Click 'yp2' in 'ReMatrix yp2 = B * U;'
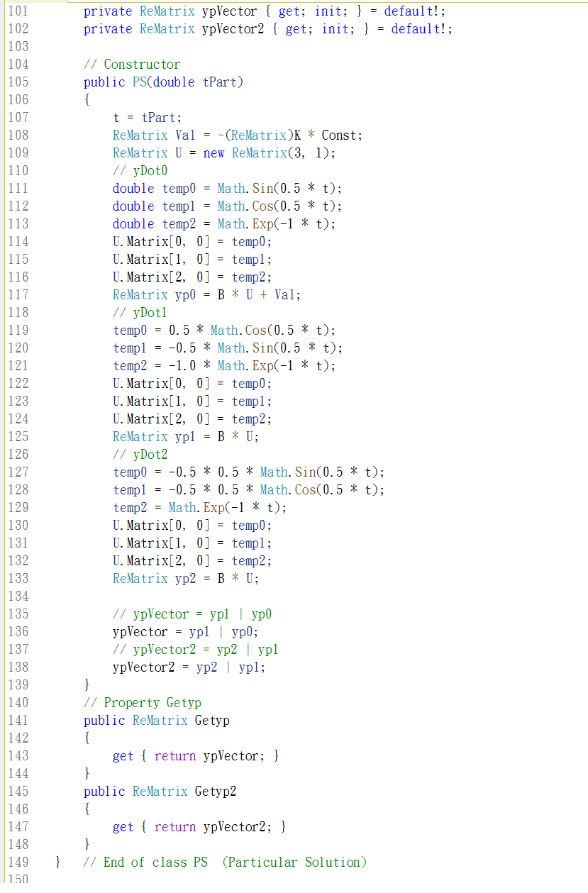 (185, 579)
